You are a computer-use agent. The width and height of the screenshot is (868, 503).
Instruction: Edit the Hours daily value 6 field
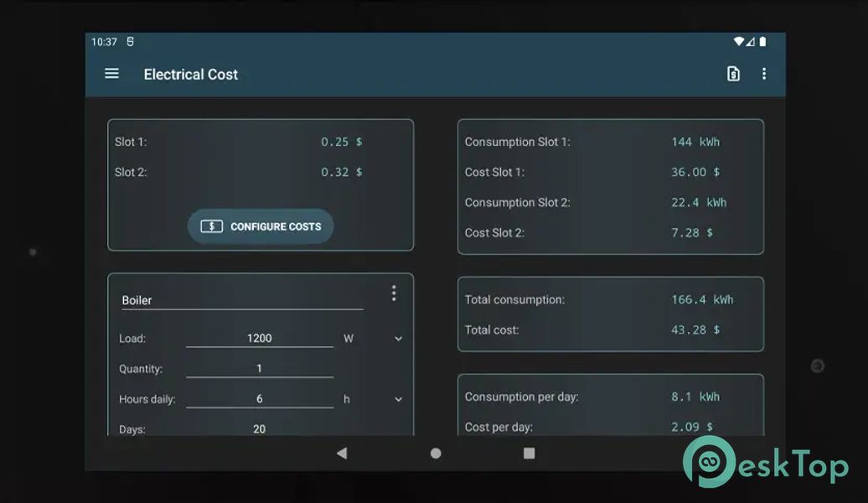point(260,399)
